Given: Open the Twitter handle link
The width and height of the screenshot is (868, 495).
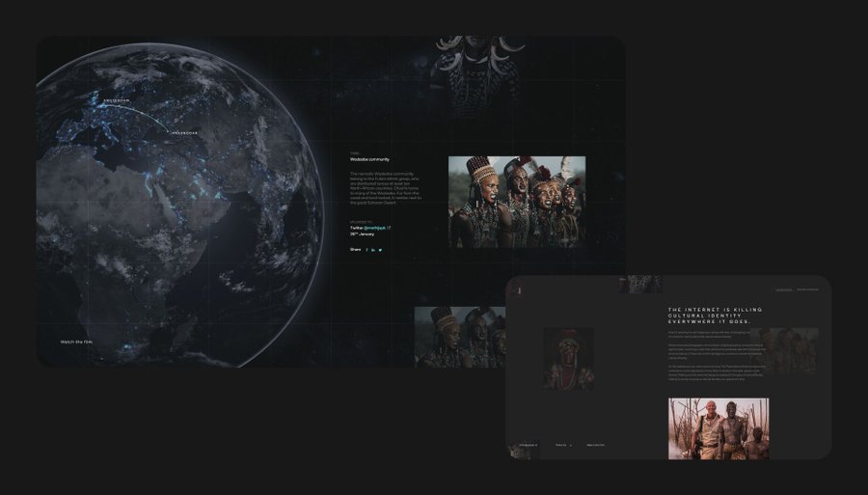Looking at the screenshot, I should pyautogui.click(x=373, y=228).
